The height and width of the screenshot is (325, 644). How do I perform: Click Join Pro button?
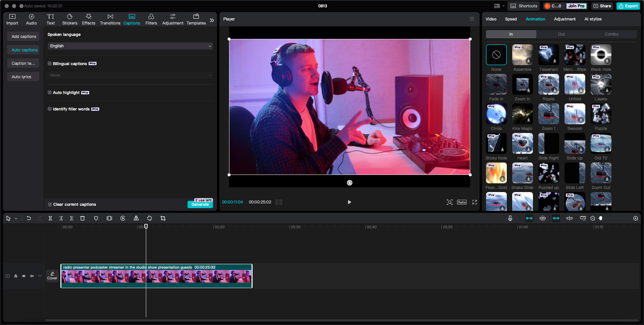click(x=576, y=6)
